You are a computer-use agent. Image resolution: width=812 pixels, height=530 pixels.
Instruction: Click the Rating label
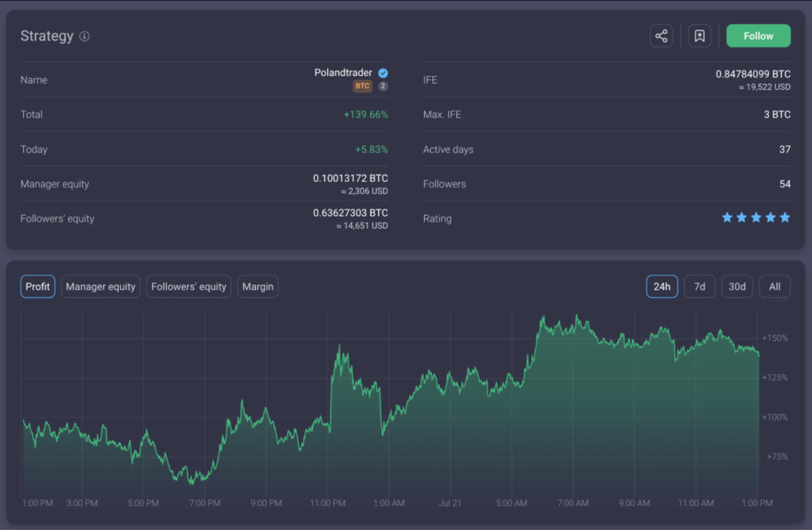click(x=437, y=219)
